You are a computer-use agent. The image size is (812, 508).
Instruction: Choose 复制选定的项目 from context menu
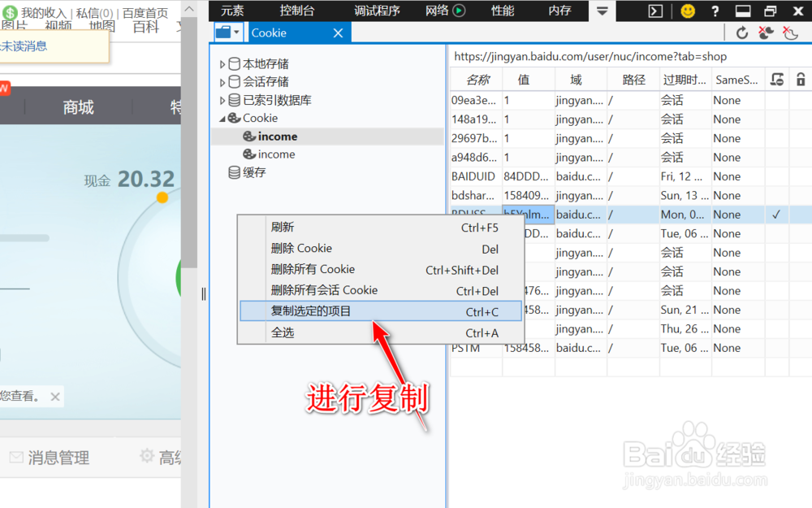pyautogui.click(x=381, y=311)
